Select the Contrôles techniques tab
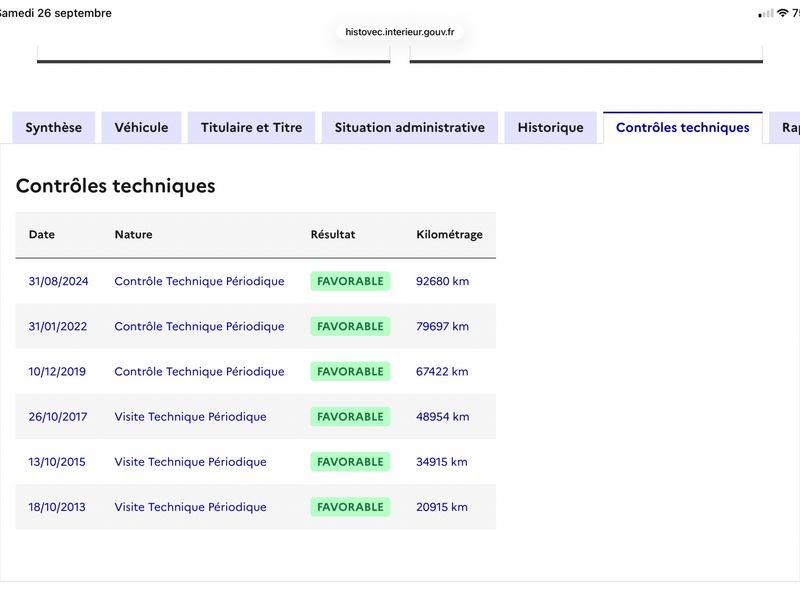The width and height of the screenshot is (800, 600). 683,128
